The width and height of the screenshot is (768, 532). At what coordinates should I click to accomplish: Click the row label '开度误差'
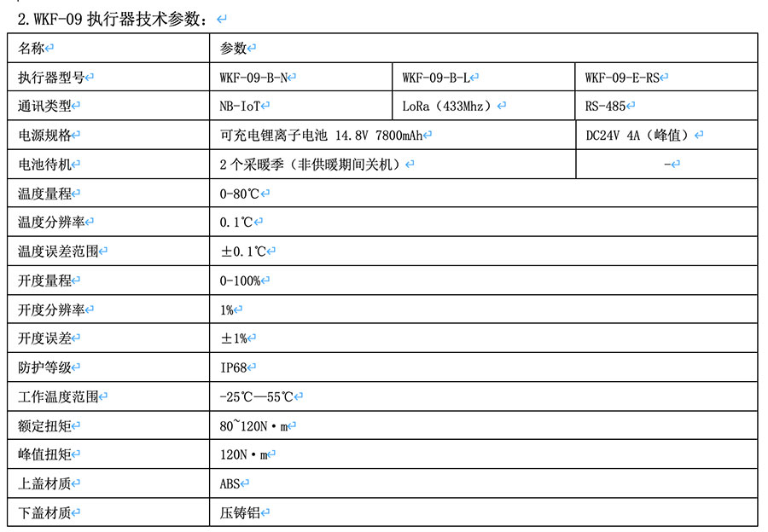coord(44,338)
